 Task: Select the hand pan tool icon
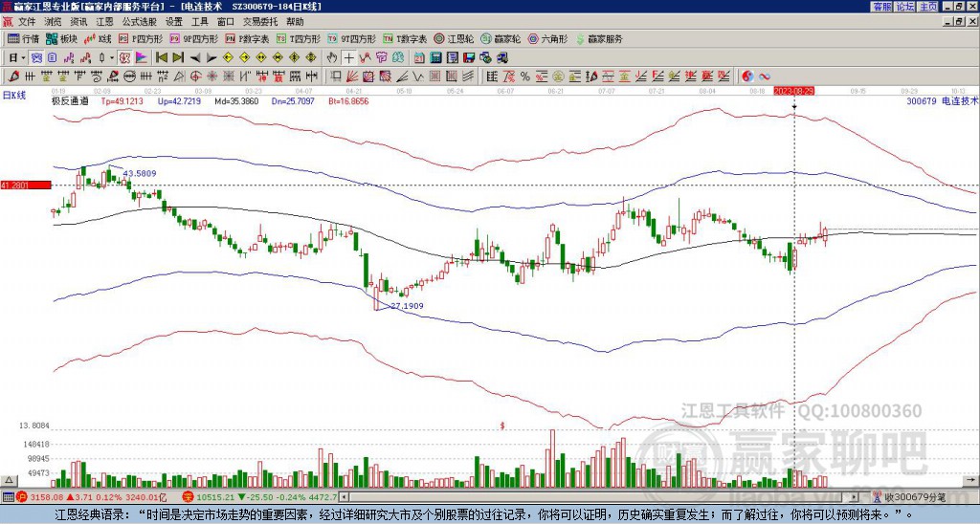click(x=332, y=58)
